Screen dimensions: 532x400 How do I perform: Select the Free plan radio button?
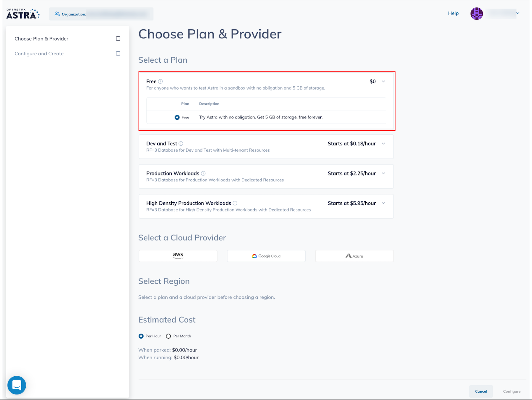point(177,117)
